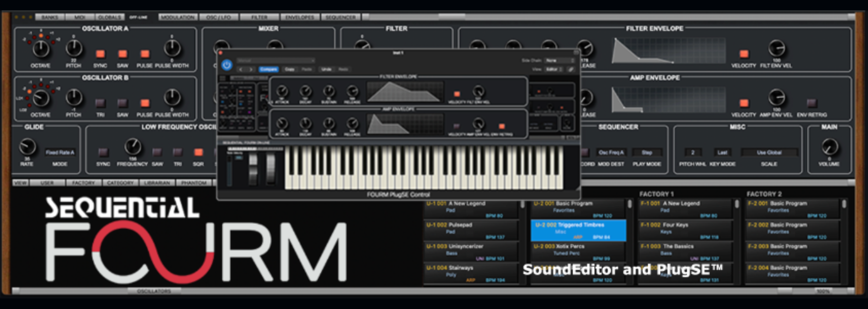This screenshot has width=868, height=309.
Task: Open Side Chain dropdown in plugin window
Action: [x=559, y=60]
